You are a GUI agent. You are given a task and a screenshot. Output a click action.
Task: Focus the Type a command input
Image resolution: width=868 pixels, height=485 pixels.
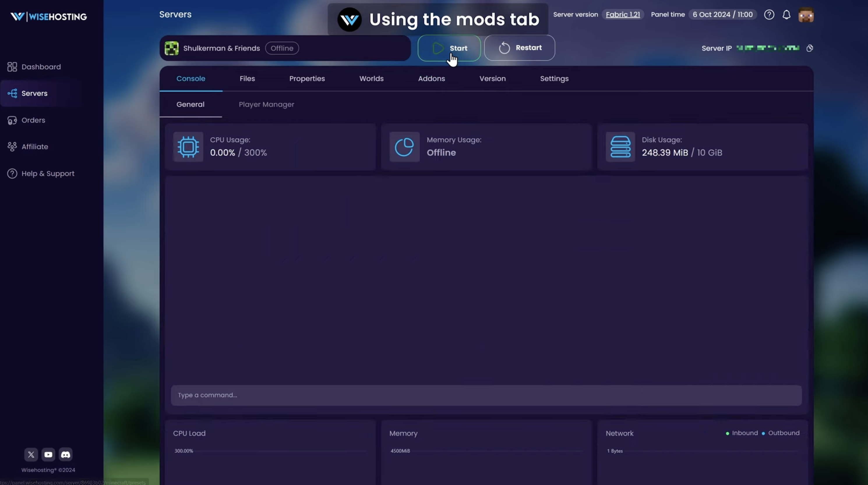pos(486,395)
